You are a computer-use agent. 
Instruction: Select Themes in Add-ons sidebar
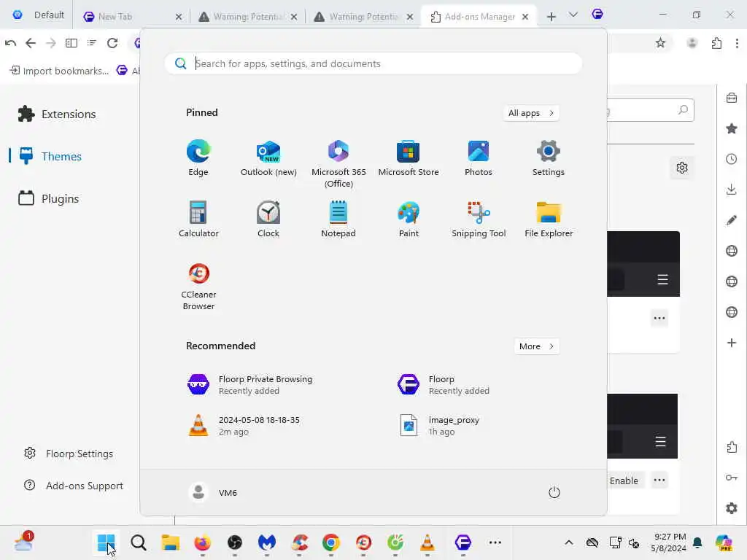50,156
